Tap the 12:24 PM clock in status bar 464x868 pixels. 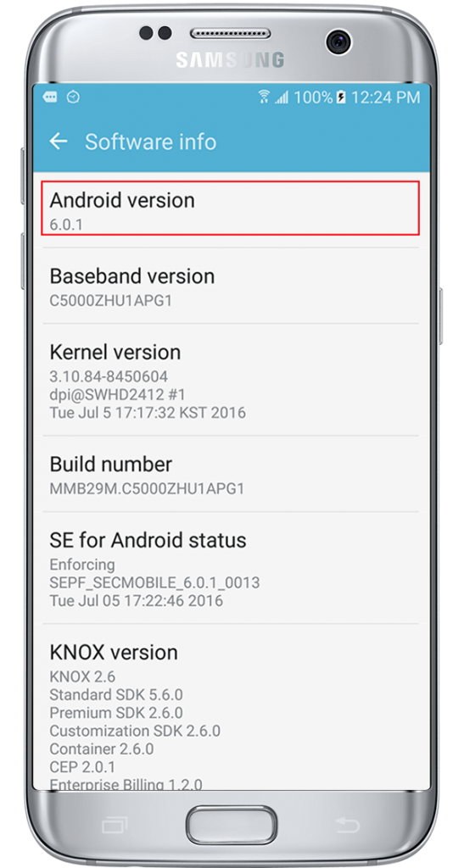(x=385, y=98)
